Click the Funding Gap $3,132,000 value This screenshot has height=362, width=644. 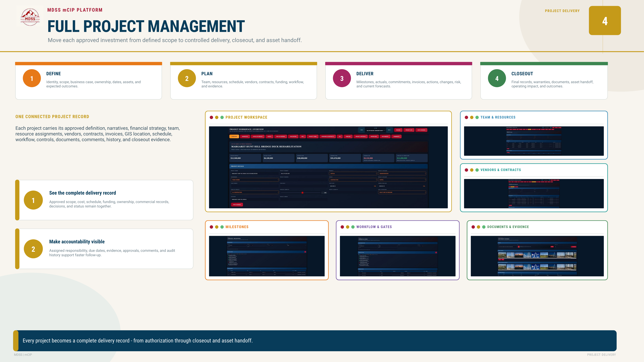[368, 158]
